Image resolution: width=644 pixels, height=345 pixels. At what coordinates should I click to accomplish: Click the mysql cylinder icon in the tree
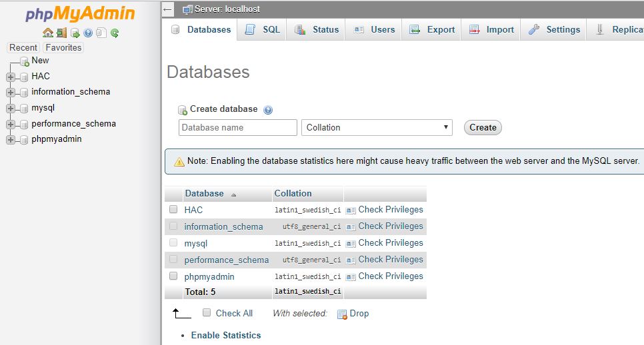click(x=24, y=109)
